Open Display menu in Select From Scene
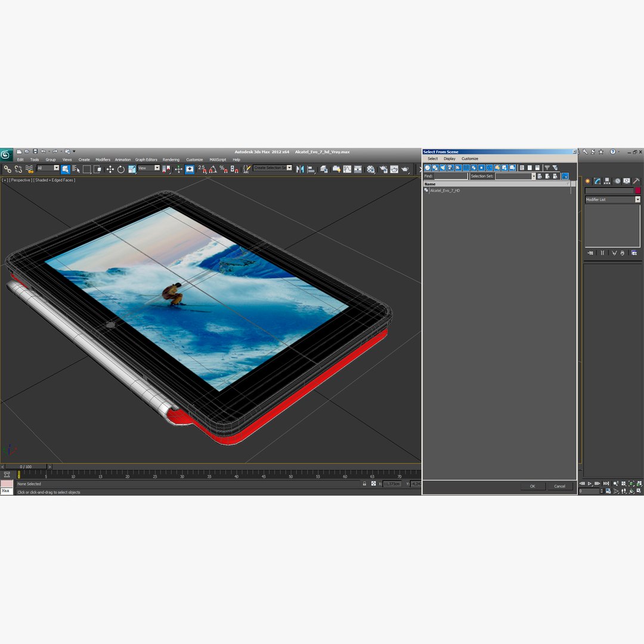The height and width of the screenshot is (644, 644). click(450, 159)
